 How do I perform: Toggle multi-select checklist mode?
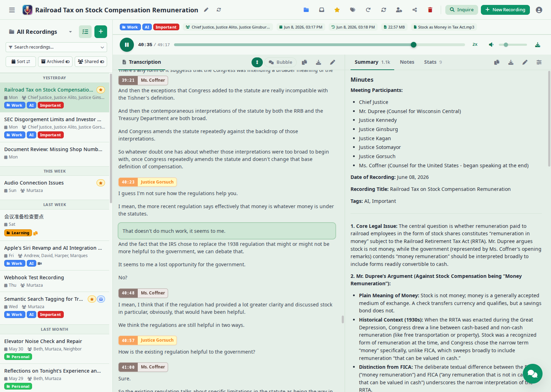[x=85, y=32]
